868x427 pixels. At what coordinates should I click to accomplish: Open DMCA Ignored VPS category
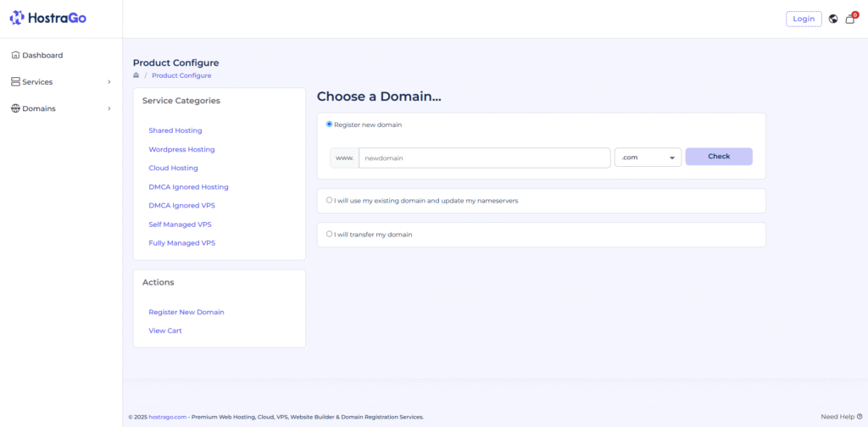coord(182,205)
